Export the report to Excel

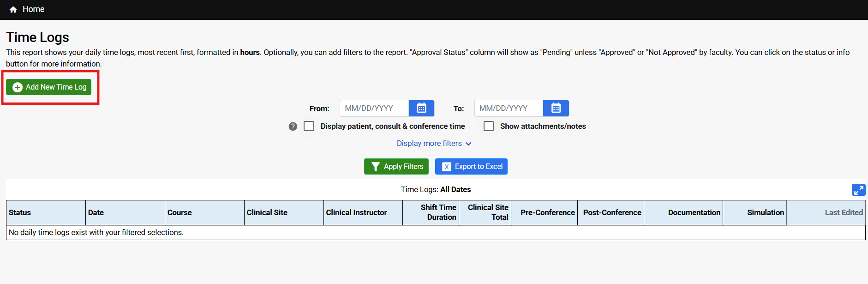(x=471, y=167)
